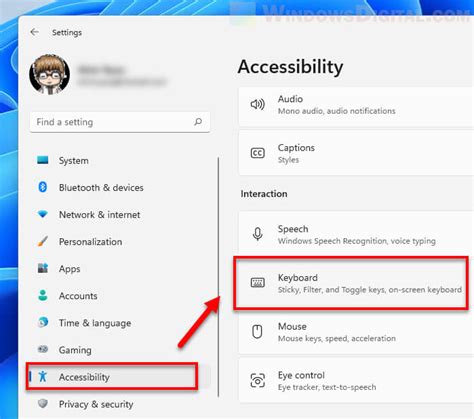Screen dimensions: 474x419
Task: Click the Accounts person icon
Action: coord(43,295)
